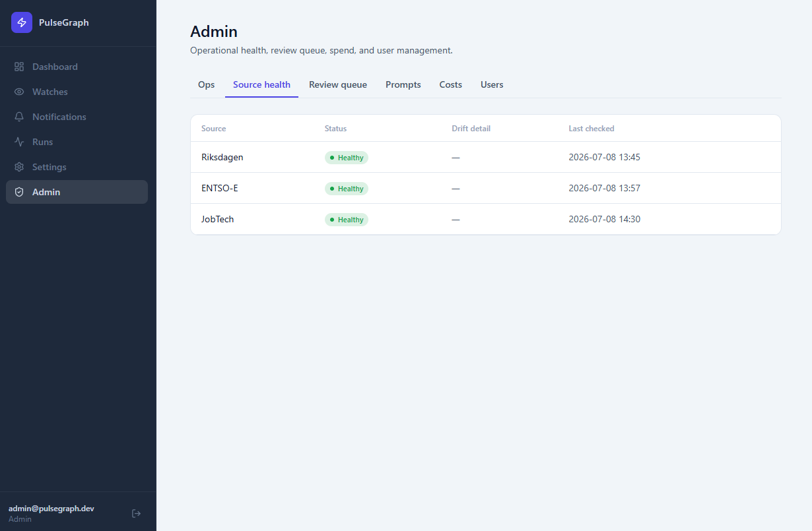
Task: Open Runs in sidebar
Action: coord(77,142)
